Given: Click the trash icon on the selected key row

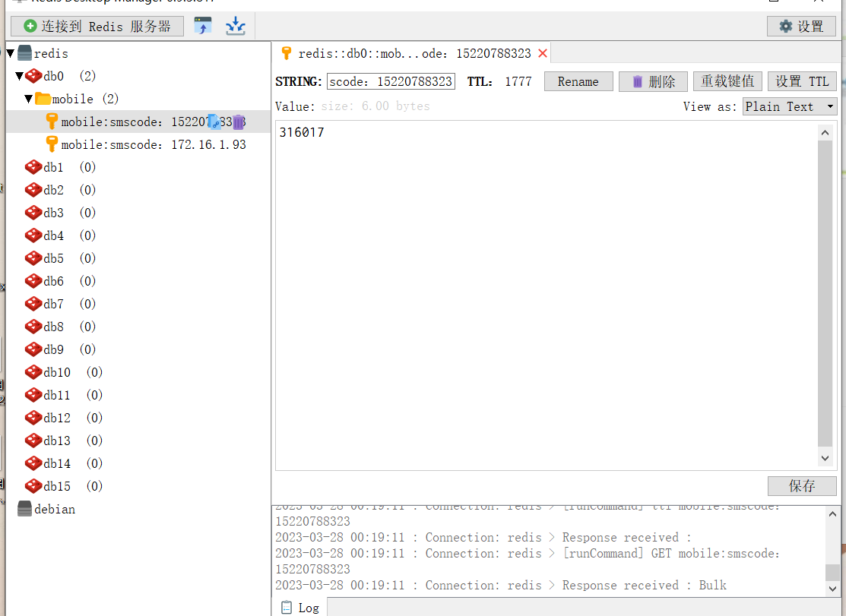Looking at the screenshot, I should tap(239, 122).
